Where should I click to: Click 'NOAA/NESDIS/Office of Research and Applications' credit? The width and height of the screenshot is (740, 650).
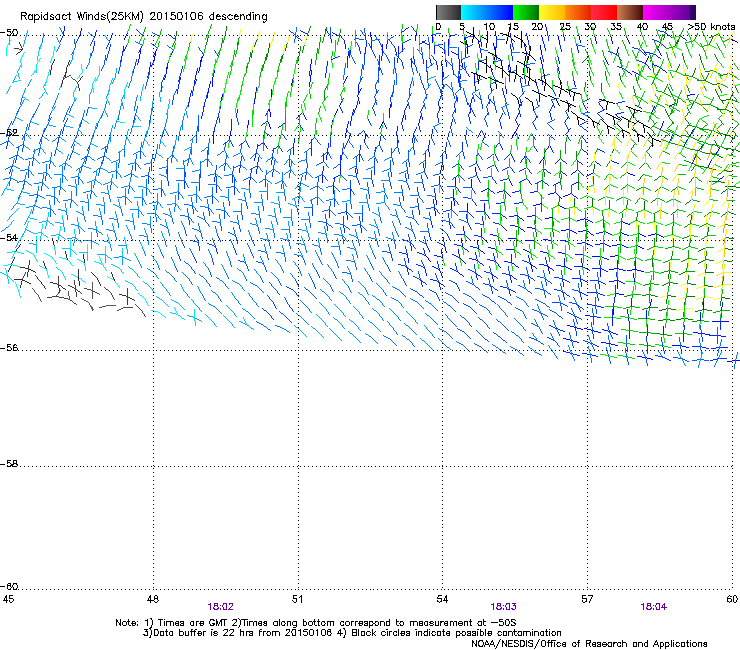click(x=589, y=644)
